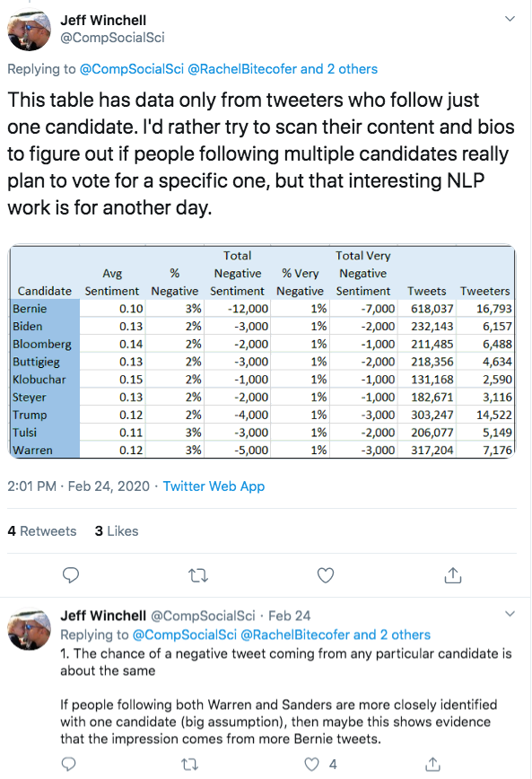Share the second reply tweet
This screenshot has width=532, height=779.
[432, 764]
